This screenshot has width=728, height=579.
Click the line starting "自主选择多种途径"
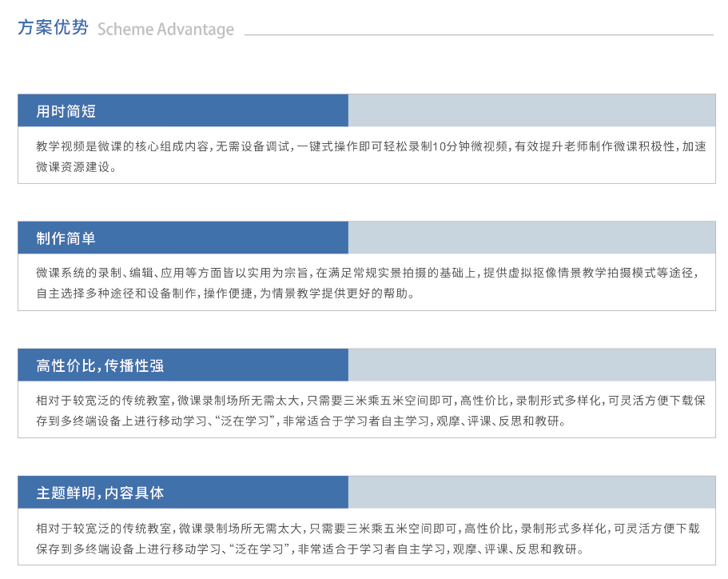(x=224, y=293)
